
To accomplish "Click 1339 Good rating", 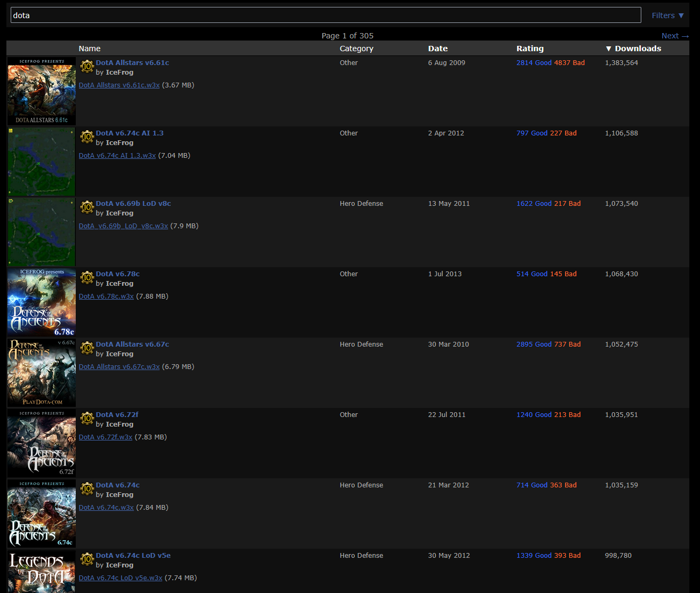I will pos(534,555).
